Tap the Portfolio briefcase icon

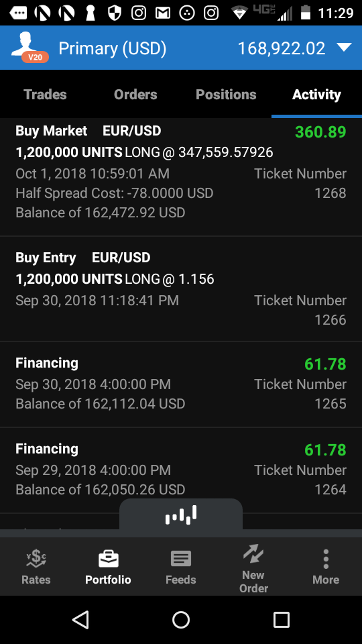[x=109, y=559]
